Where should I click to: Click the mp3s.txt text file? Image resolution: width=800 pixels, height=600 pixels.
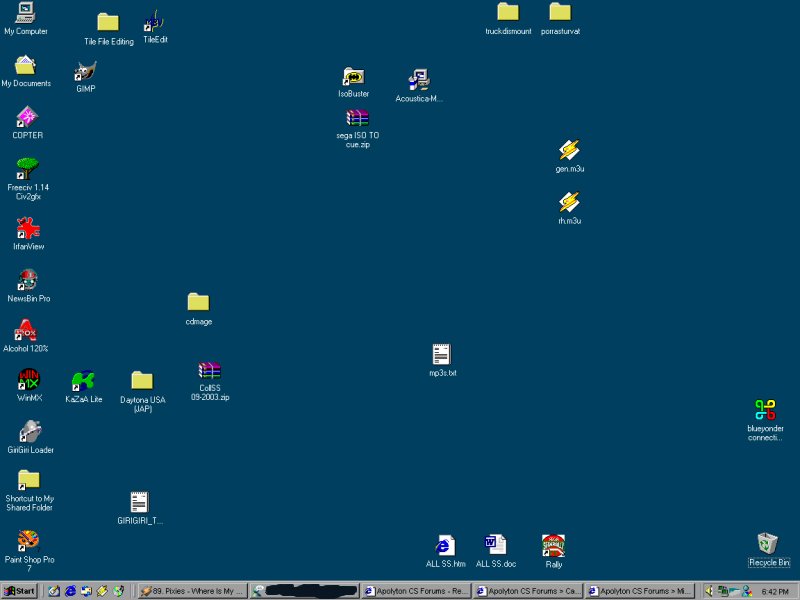442,354
